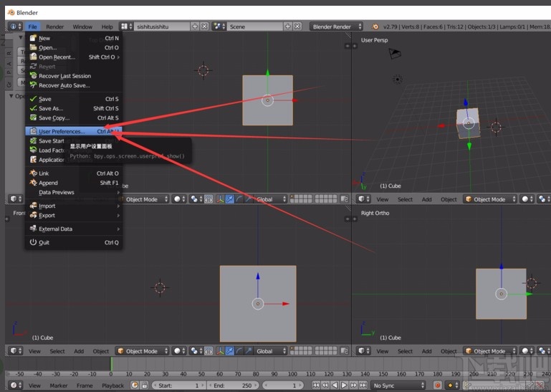Click Playback in the timeline header
551x392 pixels.
click(x=112, y=386)
